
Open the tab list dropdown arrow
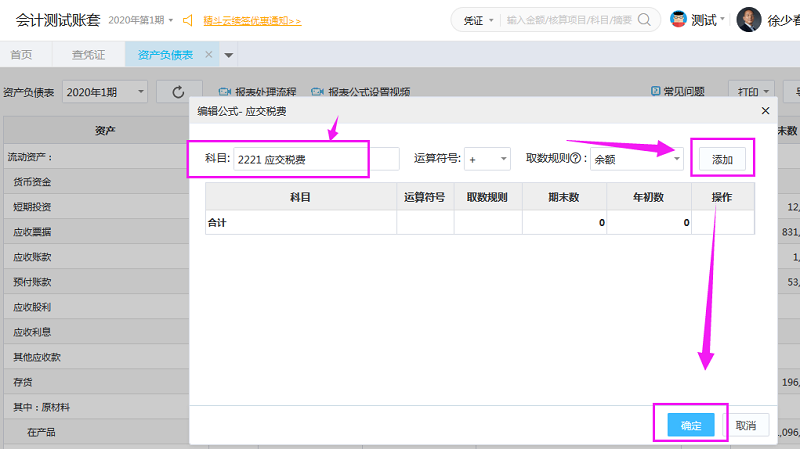point(229,55)
